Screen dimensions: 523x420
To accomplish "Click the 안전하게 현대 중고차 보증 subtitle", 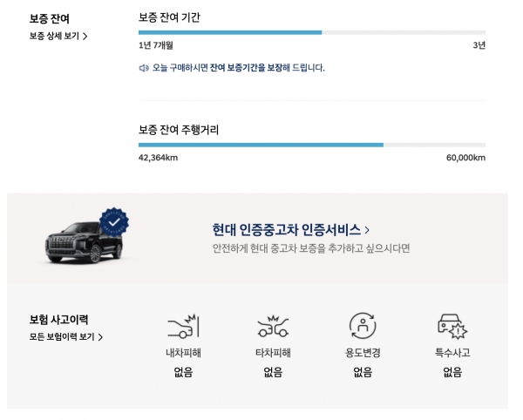I will coord(310,248).
